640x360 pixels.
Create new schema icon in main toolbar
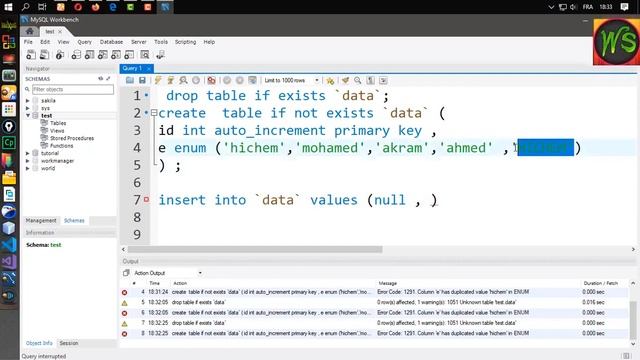(x=76, y=55)
